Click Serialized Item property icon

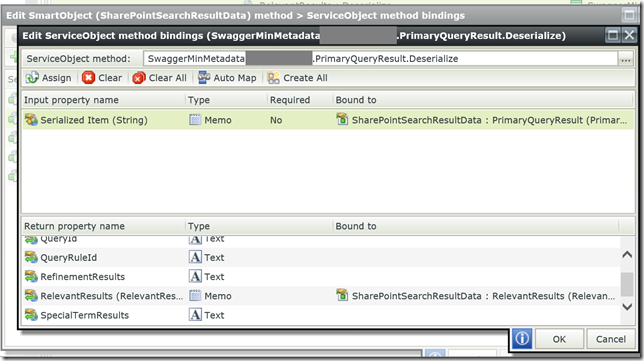pos(31,120)
